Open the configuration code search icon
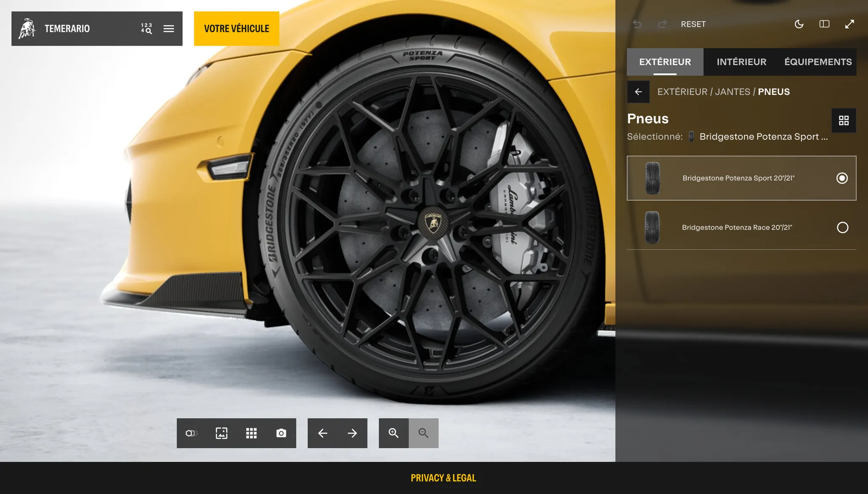 tap(147, 28)
